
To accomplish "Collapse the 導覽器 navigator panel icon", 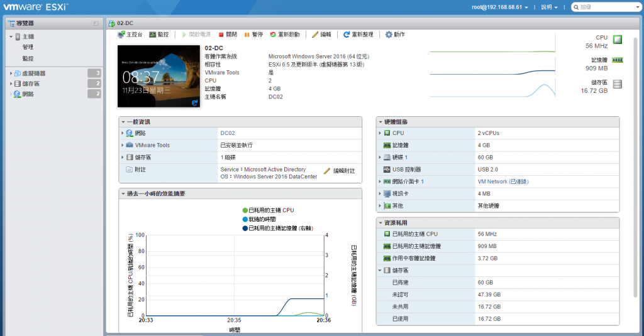I will click(96, 23).
